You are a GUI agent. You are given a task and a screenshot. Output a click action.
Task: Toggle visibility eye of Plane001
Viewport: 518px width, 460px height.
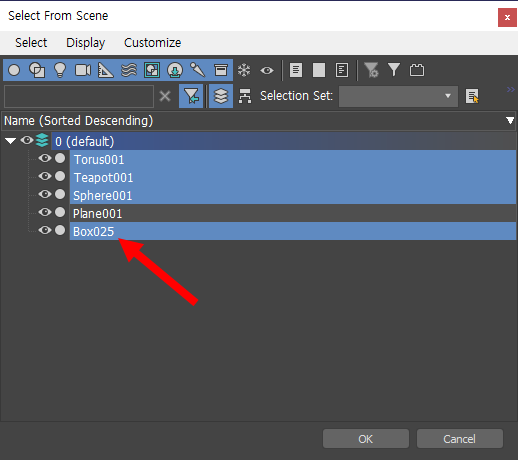(45, 212)
